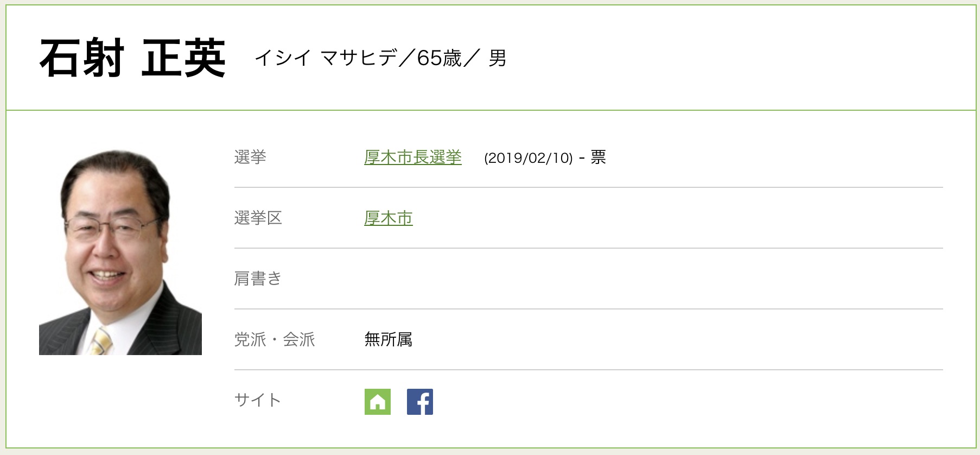
Task: Click the 正英 given name in heading
Action: pos(183,58)
